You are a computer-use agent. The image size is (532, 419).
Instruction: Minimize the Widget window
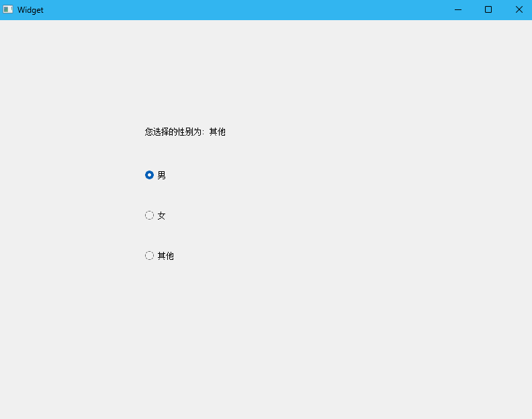coord(458,10)
